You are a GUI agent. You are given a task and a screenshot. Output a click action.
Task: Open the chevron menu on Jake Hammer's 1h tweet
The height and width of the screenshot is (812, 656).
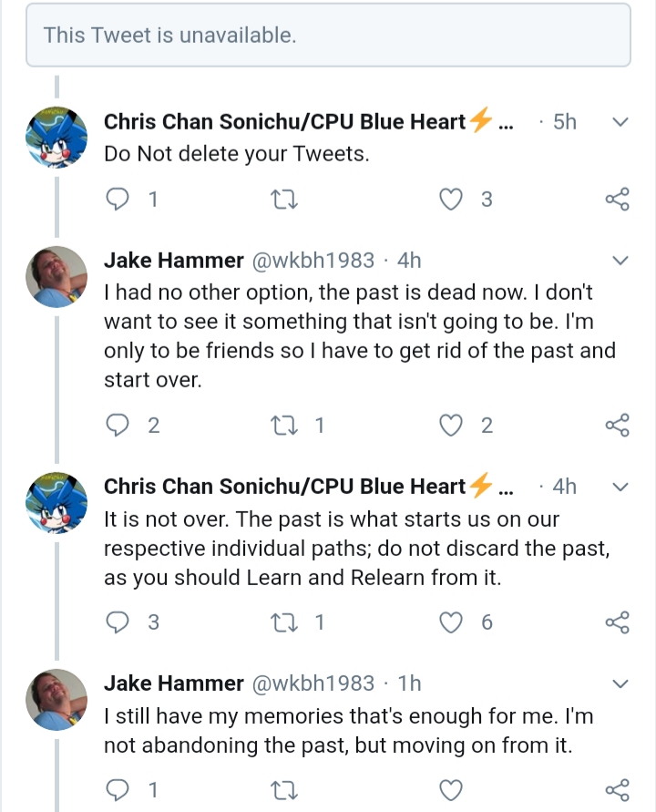click(620, 684)
